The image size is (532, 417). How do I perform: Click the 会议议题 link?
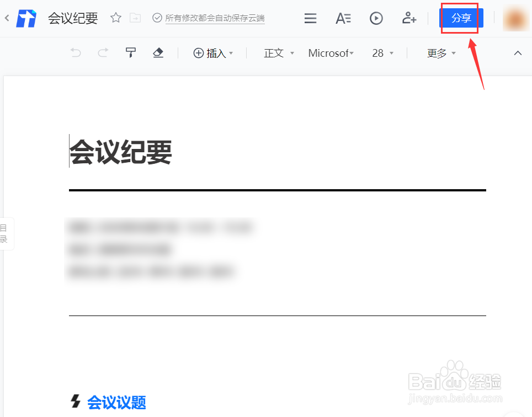point(116,403)
